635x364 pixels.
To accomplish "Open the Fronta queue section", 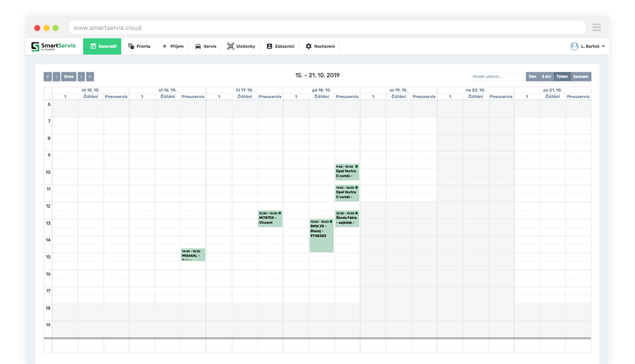I will coord(139,46).
